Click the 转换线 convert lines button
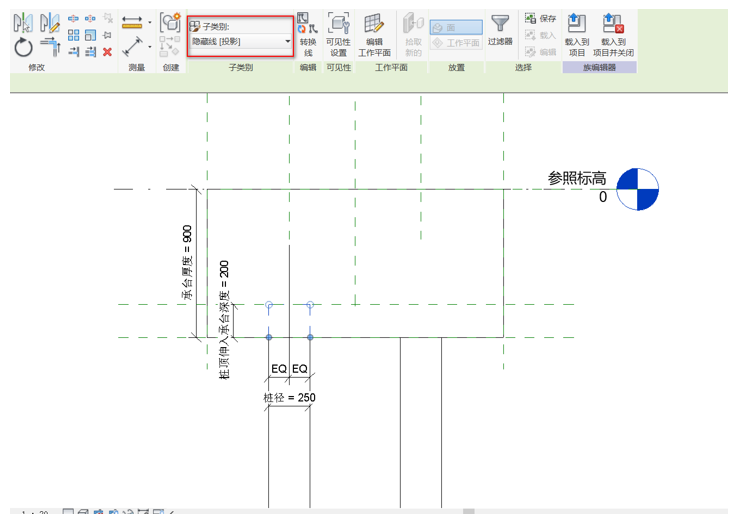739x526 pixels. point(308,35)
